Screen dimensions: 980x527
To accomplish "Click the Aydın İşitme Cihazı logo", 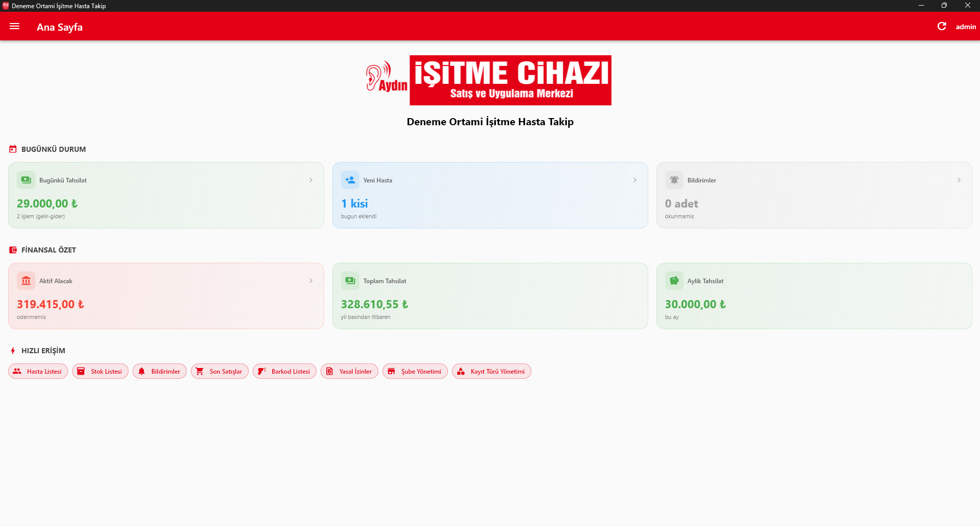I will pos(489,80).
